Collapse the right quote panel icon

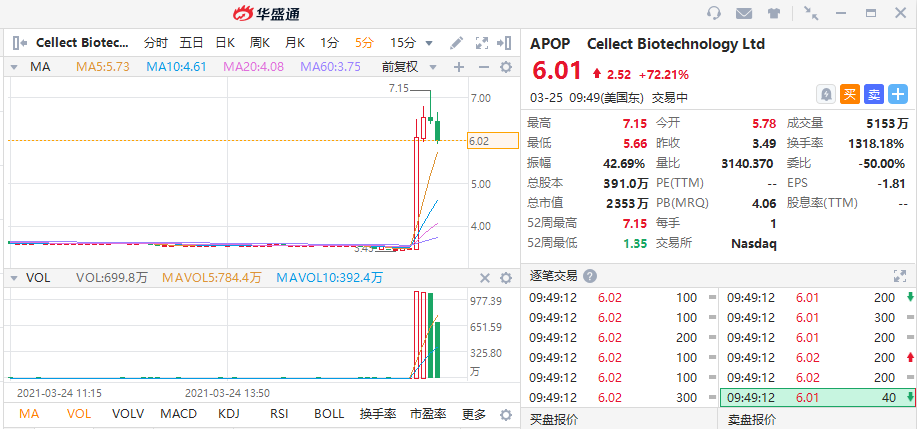[504, 43]
